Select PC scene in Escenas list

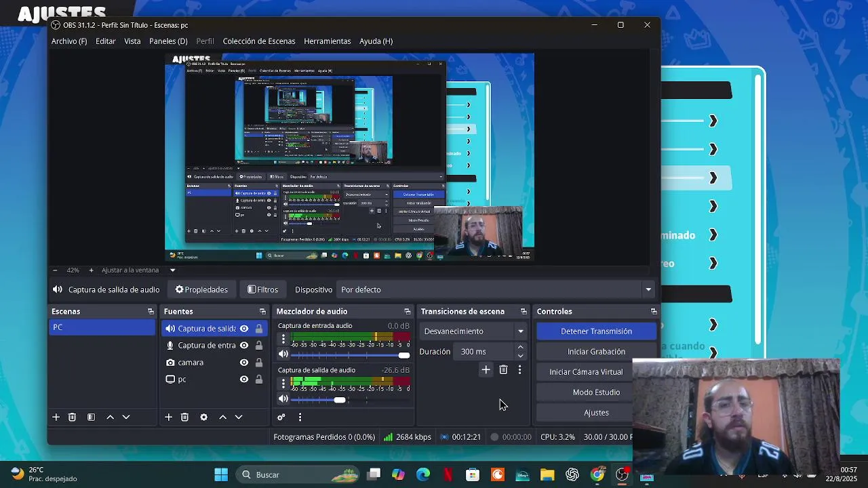(x=103, y=327)
